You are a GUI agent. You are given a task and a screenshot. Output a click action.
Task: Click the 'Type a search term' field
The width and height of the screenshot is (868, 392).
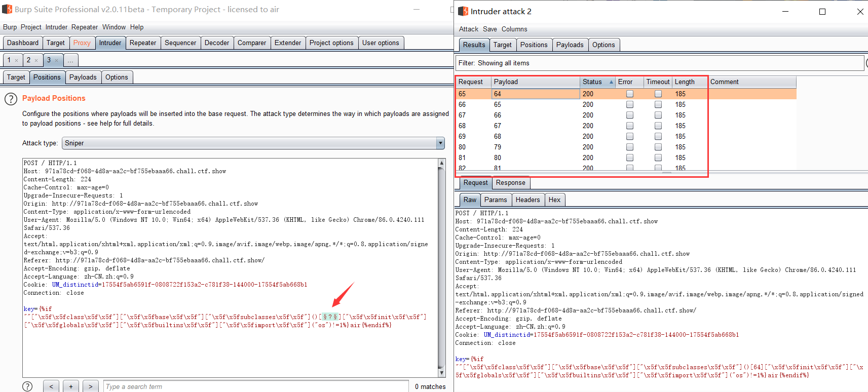(x=256, y=386)
